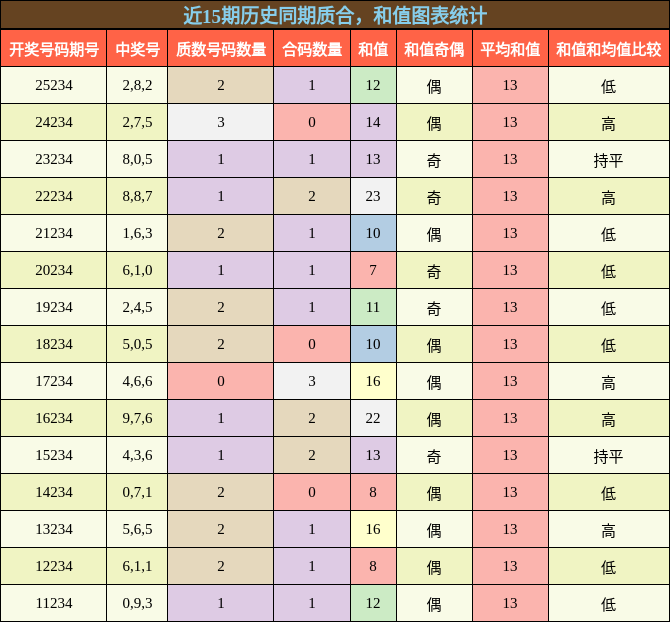The height and width of the screenshot is (622, 670).
Task: Select winning number 4,6,6
Action: pos(137,381)
